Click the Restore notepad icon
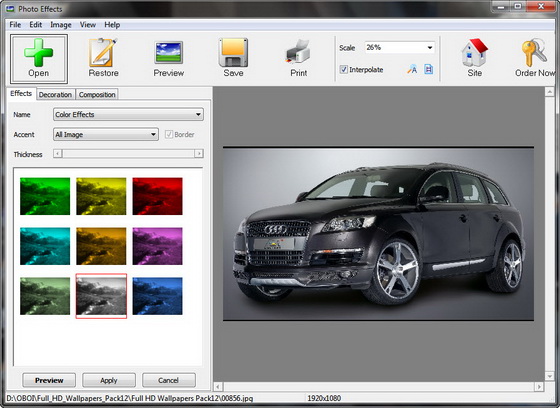 click(x=103, y=52)
